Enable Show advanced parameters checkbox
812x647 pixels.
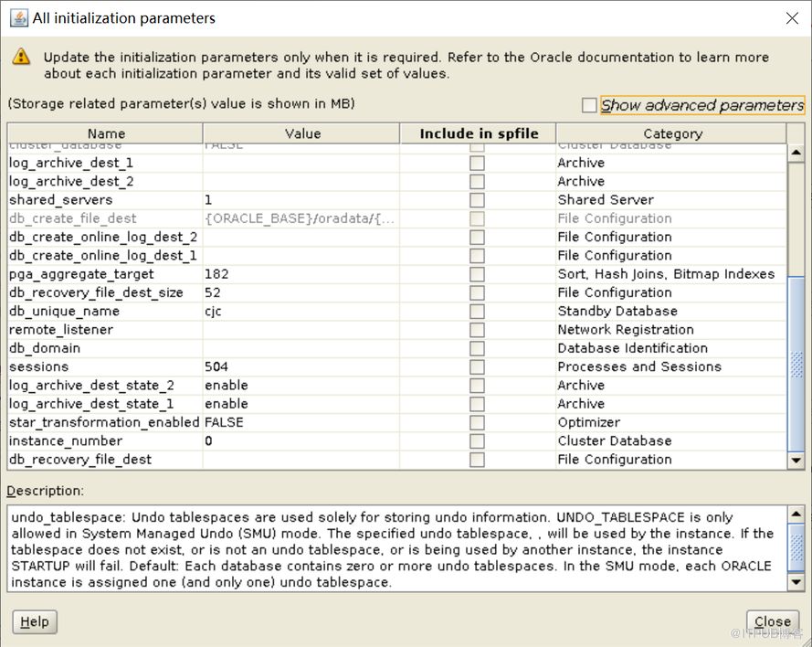[589, 105]
